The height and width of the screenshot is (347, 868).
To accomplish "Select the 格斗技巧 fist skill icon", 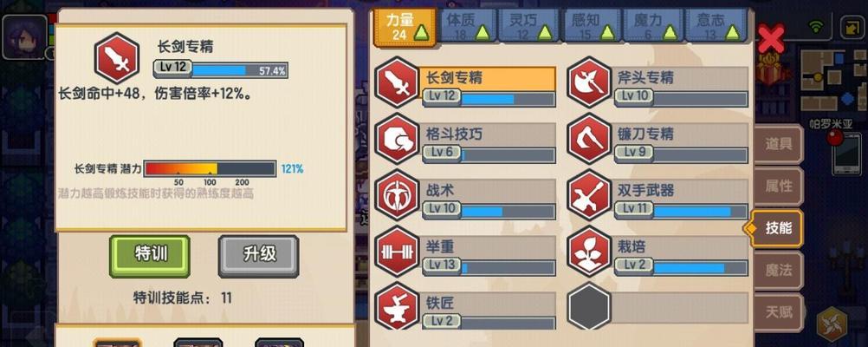I will point(397,139).
